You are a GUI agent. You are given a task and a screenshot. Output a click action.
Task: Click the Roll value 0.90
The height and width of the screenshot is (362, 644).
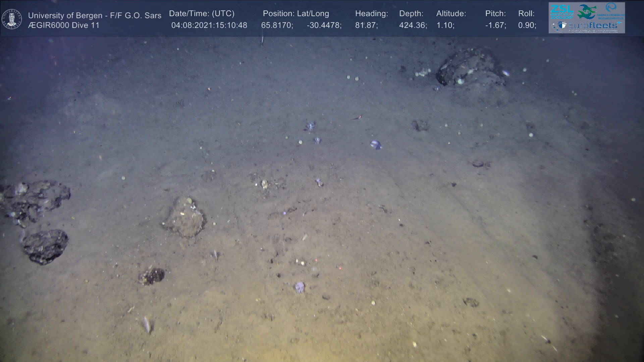pos(527,25)
